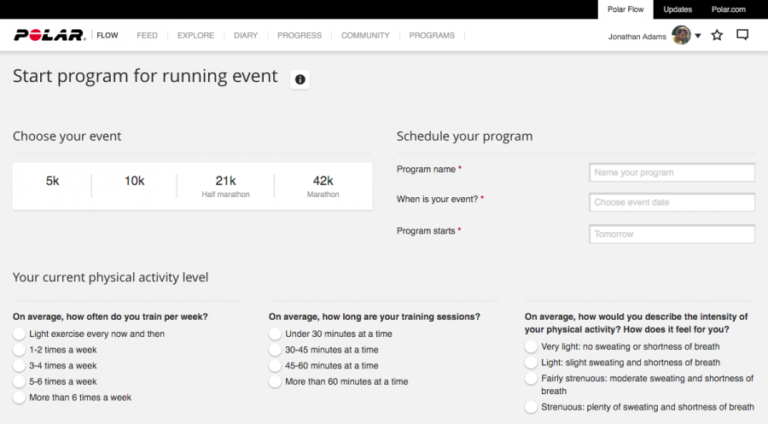Open the info icon beside the page title

pyautogui.click(x=300, y=79)
